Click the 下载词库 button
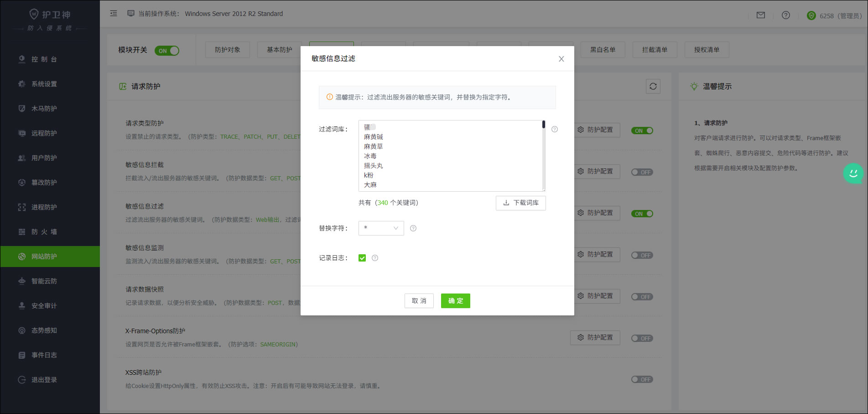 coord(520,203)
